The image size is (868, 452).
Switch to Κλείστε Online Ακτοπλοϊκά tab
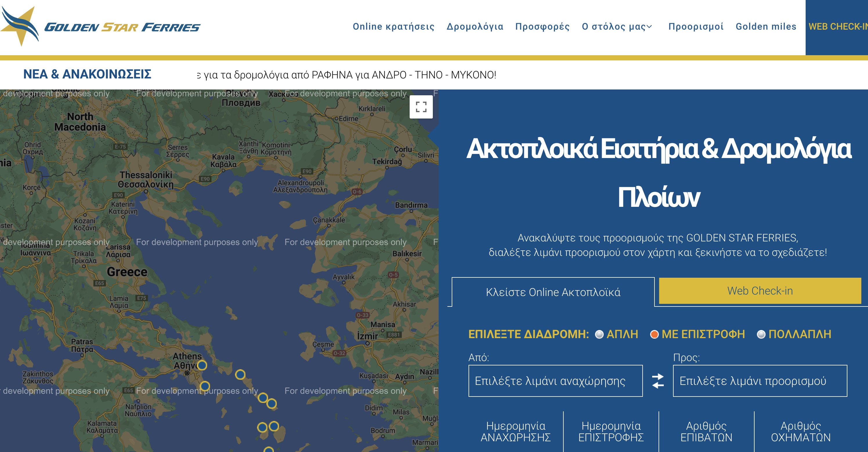(553, 292)
